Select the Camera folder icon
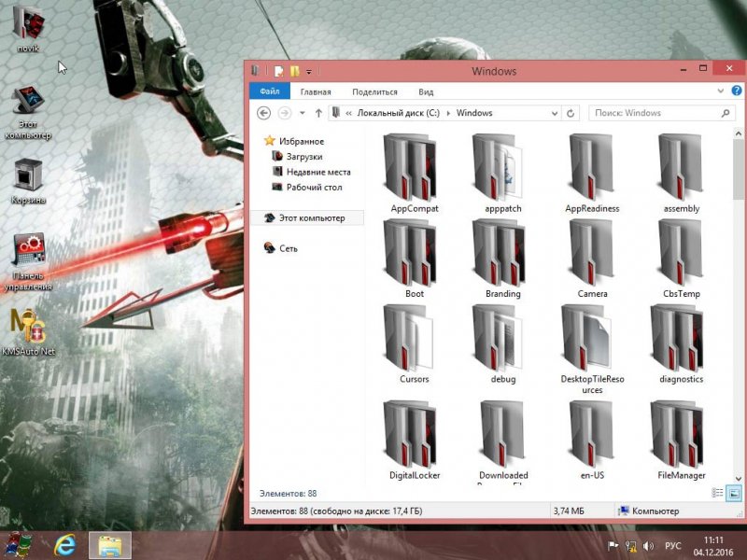This screenshot has height=560, width=747. point(591,252)
